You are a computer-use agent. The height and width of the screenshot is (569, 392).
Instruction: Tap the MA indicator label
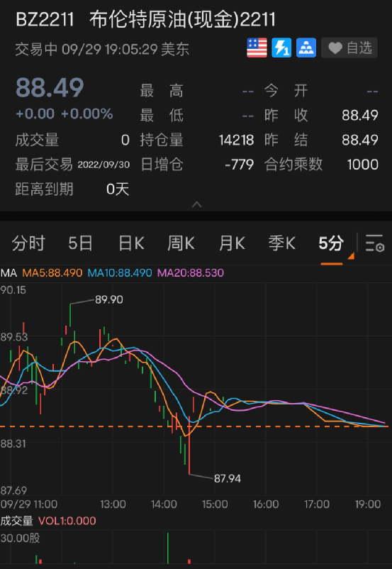coord(9,272)
